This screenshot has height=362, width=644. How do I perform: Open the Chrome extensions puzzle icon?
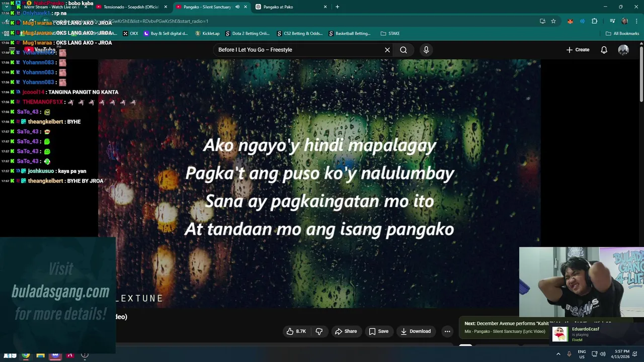click(595, 21)
